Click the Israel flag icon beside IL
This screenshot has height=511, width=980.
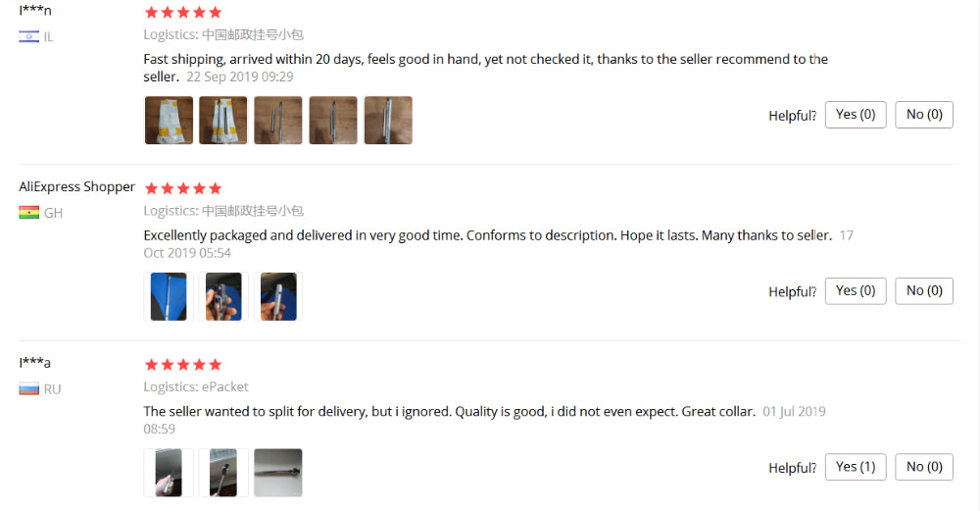click(28, 37)
